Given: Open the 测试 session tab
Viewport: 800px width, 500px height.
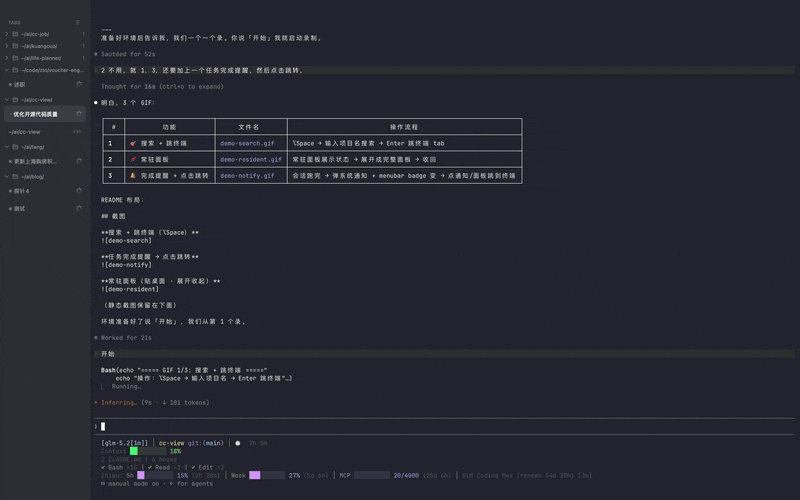Looking at the screenshot, I should click(x=45, y=208).
